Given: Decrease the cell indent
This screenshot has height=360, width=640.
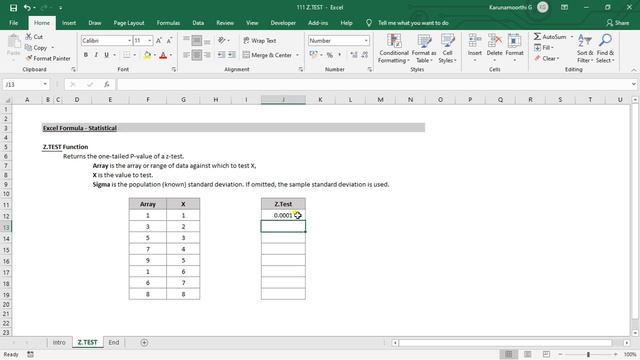Looking at the screenshot, I should click(x=221, y=55).
